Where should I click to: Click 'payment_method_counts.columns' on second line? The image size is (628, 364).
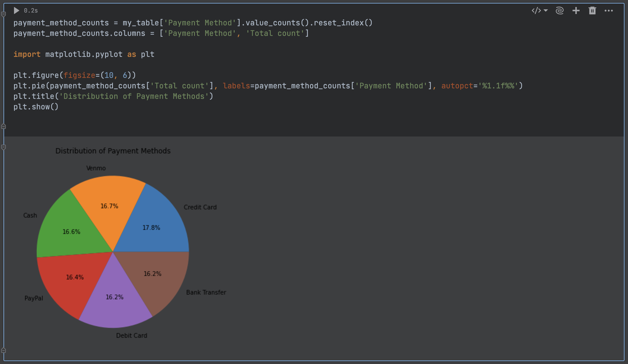[x=79, y=33]
